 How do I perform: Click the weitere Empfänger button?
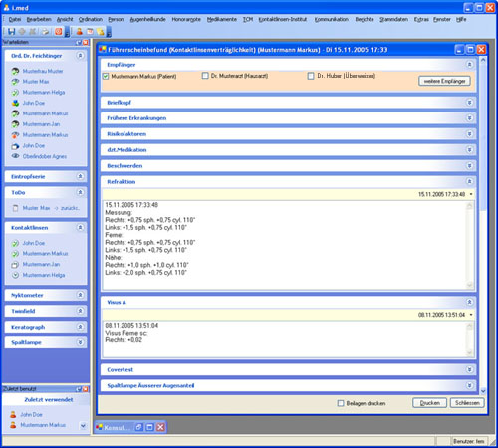(x=444, y=81)
